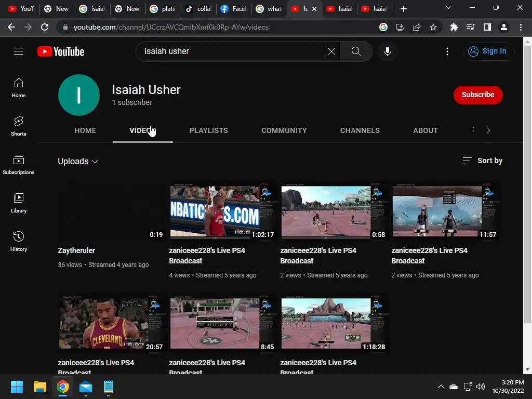Click the browser address bar URL
This screenshot has height=399, width=532.
click(x=171, y=27)
